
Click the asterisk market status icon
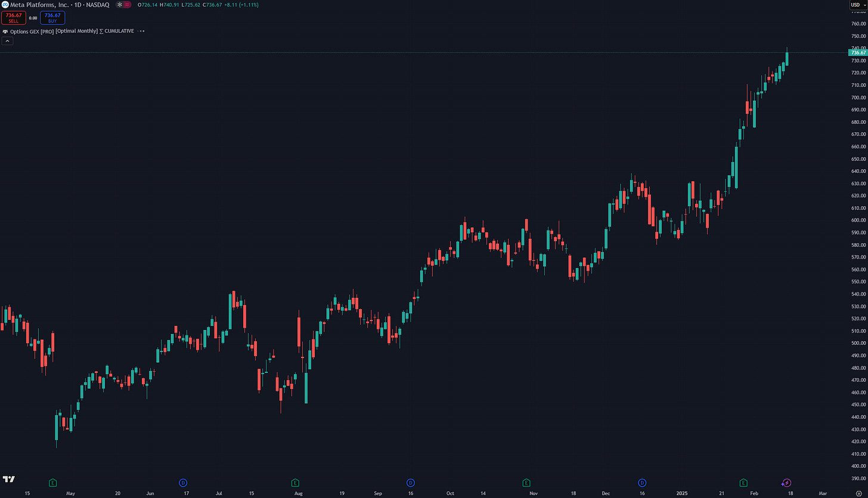tap(119, 5)
